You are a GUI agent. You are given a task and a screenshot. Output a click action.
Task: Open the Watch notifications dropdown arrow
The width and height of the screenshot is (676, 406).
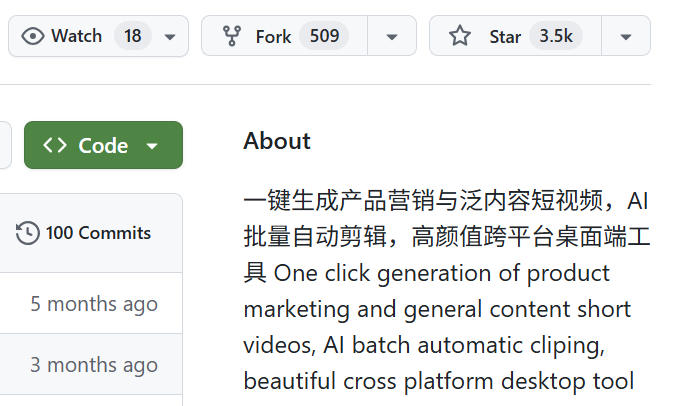click(x=169, y=36)
